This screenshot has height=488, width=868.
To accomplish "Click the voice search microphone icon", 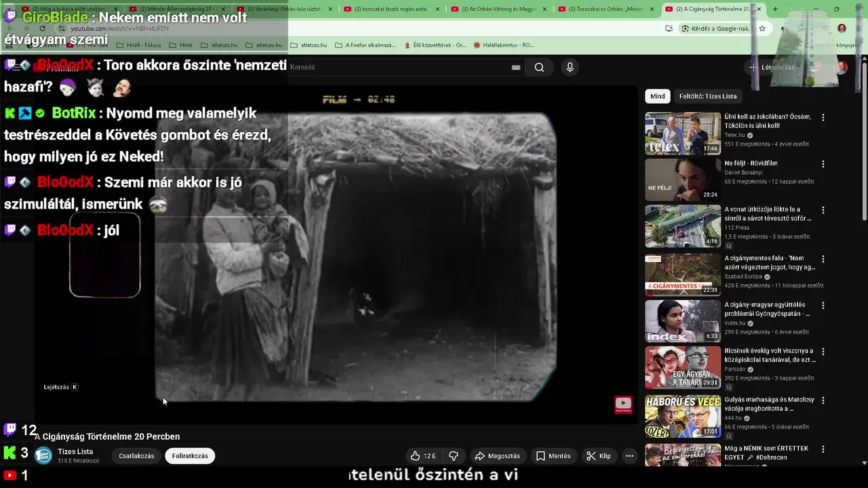I will pos(570,67).
